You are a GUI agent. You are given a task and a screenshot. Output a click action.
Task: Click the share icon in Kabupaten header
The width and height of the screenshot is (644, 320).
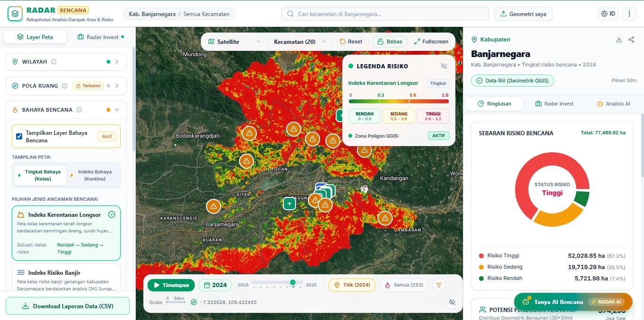(x=631, y=40)
